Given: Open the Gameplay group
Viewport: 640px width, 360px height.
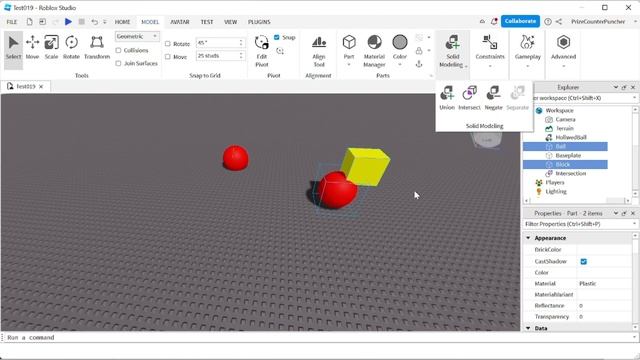Looking at the screenshot, I should pyautogui.click(x=527, y=51).
